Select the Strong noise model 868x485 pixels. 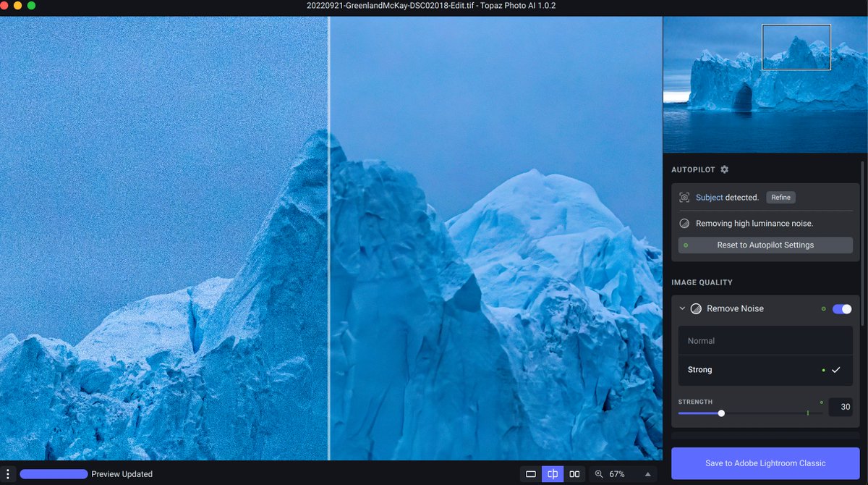click(x=765, y=370)
